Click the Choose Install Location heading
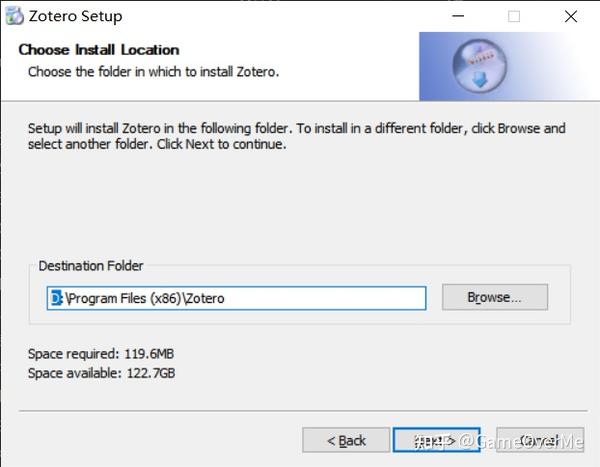 click(x=99, y=50)
